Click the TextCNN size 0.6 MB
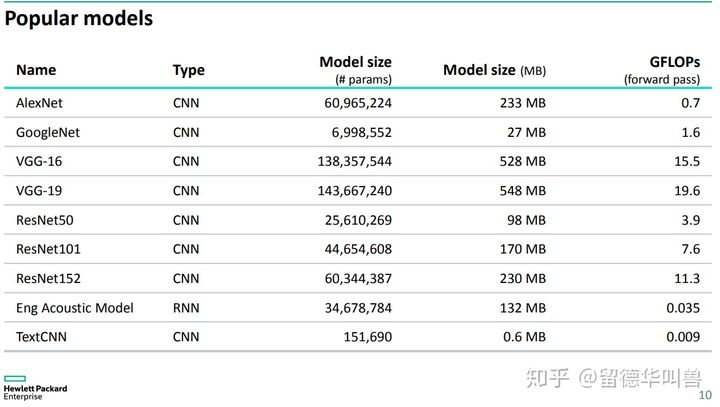Image resolution: width=720 pixels, height=407 pixels. [x=524, y=337]
